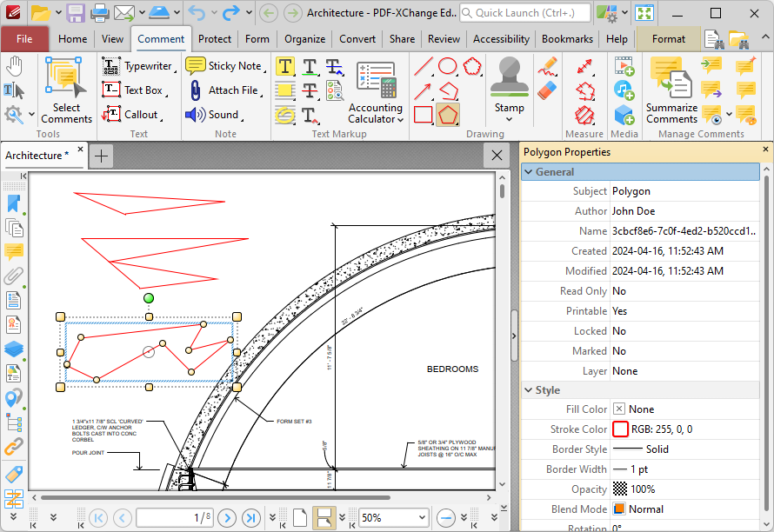Image resolution: width=774 pixels, height=532 pixels.
Task: Open the Accounting Calculator
Action: click(x=376, y=90)
